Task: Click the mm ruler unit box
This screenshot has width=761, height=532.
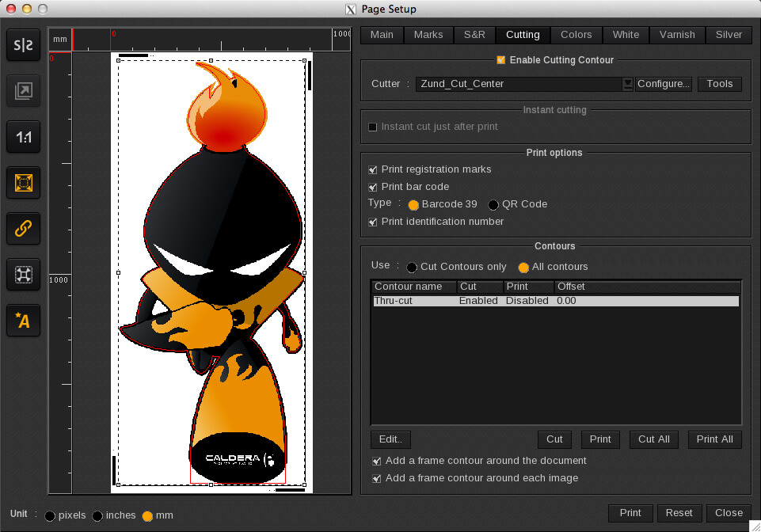Action: pyautogui.click(x=60, y=40)
